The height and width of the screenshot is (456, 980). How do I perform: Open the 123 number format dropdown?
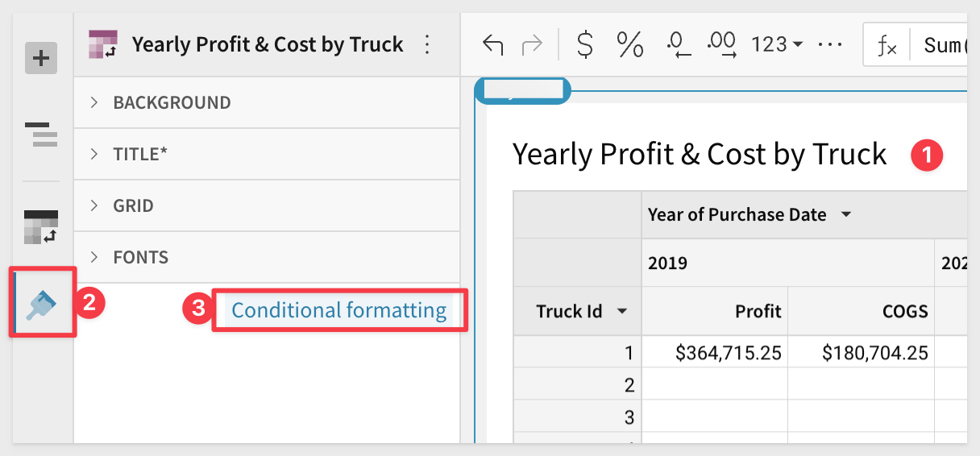777,45
